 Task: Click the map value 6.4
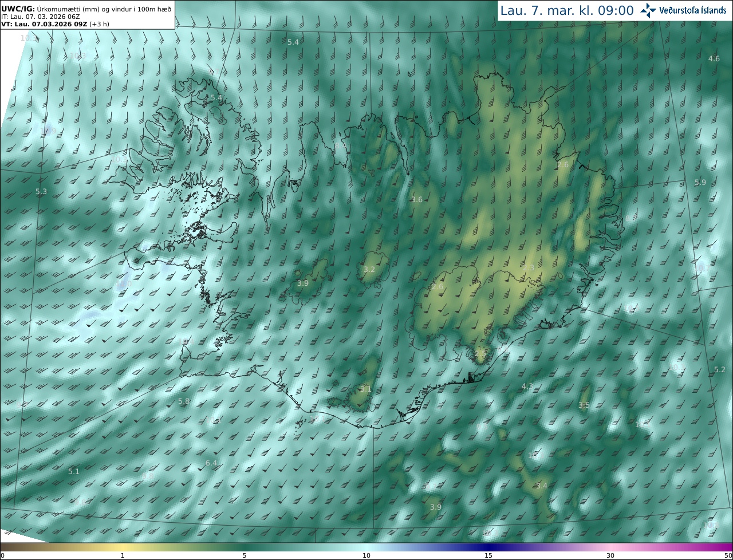tap(211, 463)
